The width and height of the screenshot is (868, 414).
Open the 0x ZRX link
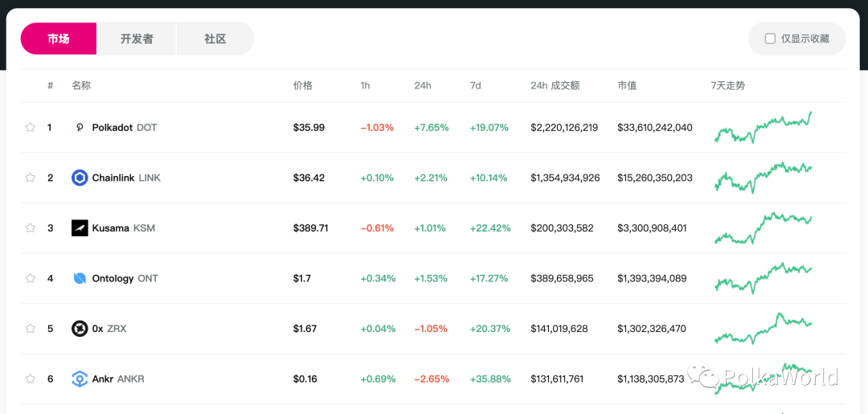109,329
